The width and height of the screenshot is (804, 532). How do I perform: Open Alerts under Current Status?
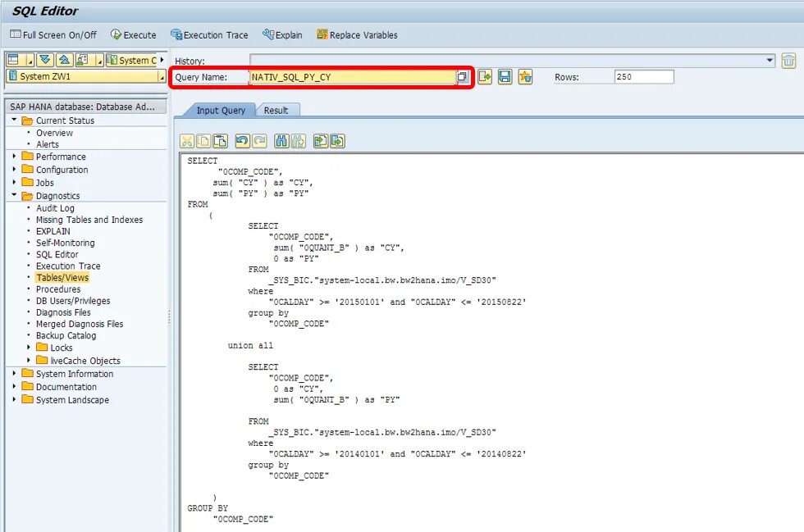[48, 144]
